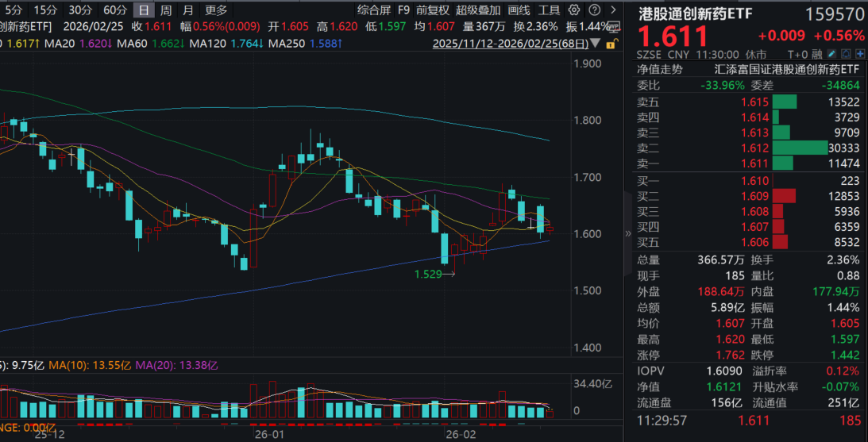Click the 综合屏 composite screen button
The width and height of the screenshot is (868, 442).
pos(373,10)
